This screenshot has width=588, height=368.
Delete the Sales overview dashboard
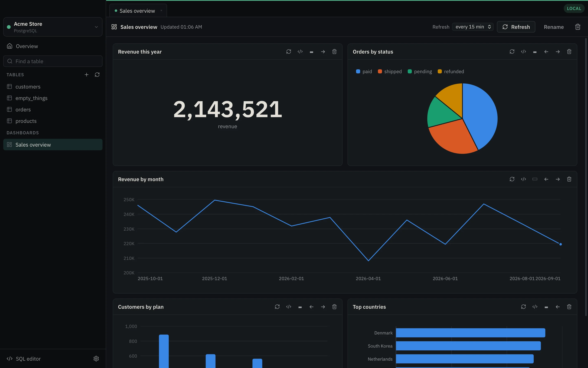[x=578, y=27]
